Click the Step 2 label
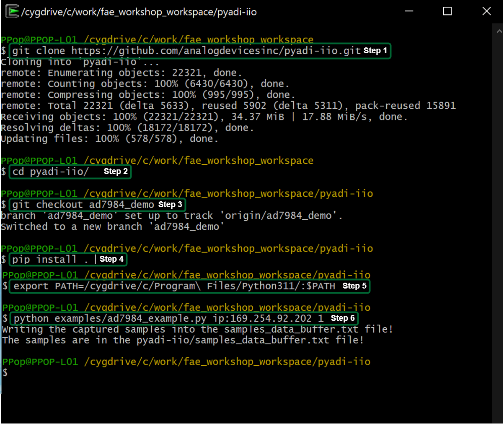The image size is (504, 424). pos(116,172)
